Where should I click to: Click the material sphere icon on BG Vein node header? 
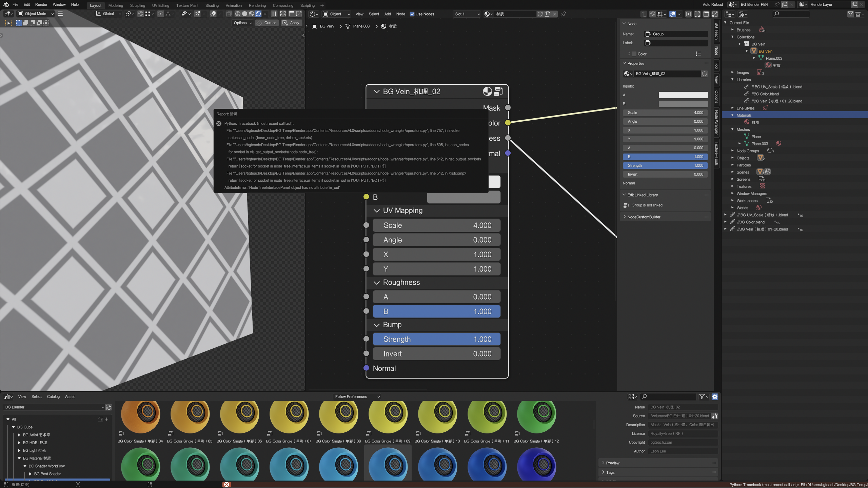[x=487, y=91]
